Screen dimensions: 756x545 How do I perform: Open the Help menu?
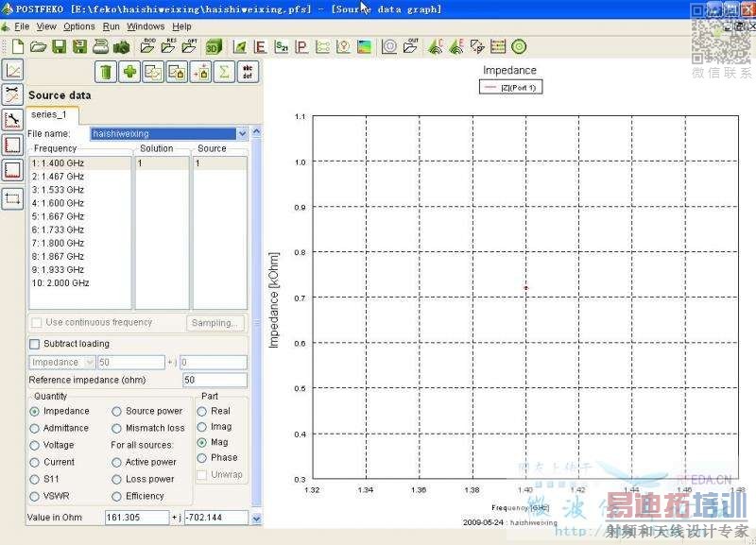point(181,26)
